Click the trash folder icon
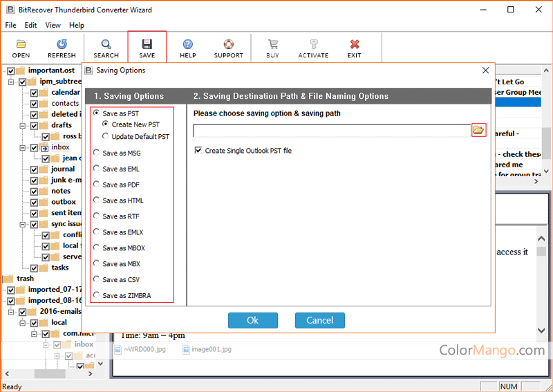553x392 pixels. pos(10,279)
